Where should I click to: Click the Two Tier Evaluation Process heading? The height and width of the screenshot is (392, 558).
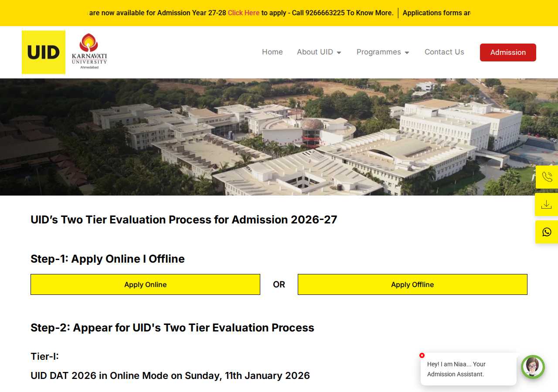click(x=184, y=220)
